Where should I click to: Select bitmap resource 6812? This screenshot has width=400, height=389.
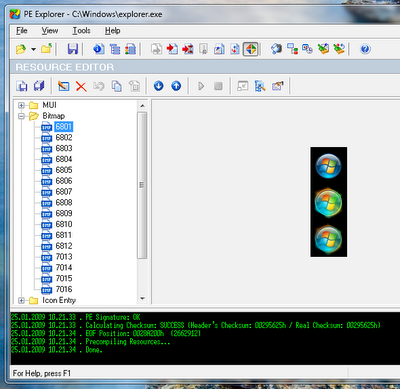[64, 246]
